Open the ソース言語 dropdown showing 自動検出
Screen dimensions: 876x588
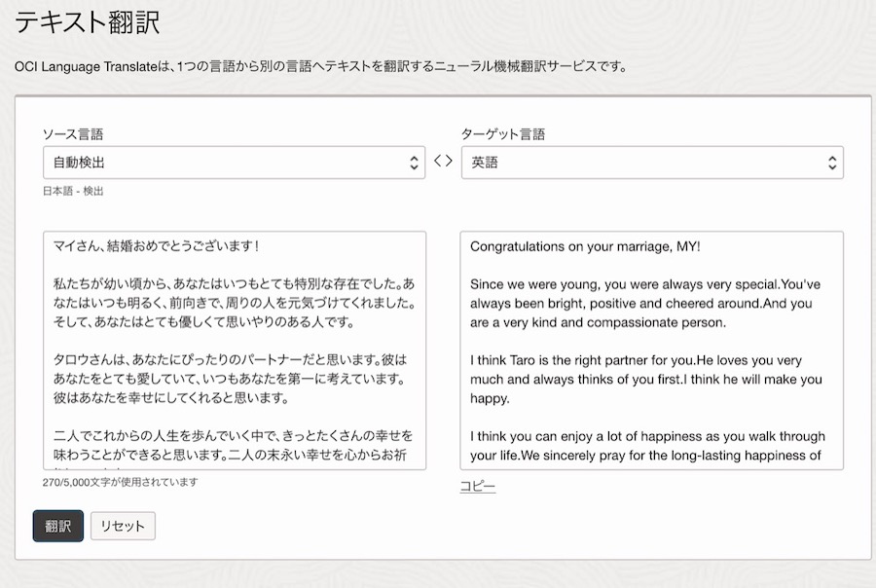(x=224, y=163)
